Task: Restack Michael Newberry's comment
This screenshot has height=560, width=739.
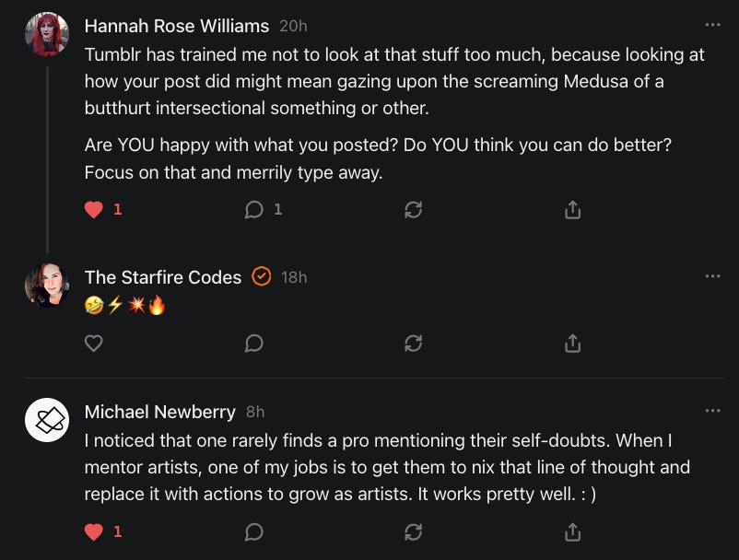Action: pyautogui.click(x=413, y=531)
